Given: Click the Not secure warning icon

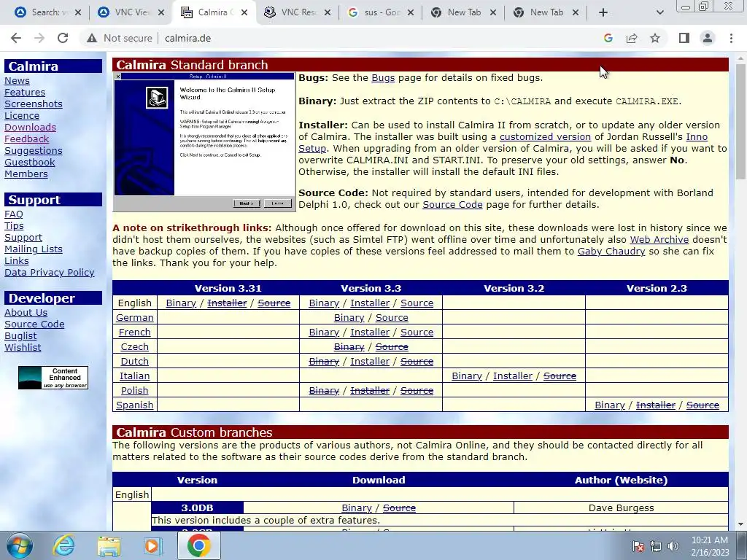Looking at the screenshot, I should (x=92, y=38).
